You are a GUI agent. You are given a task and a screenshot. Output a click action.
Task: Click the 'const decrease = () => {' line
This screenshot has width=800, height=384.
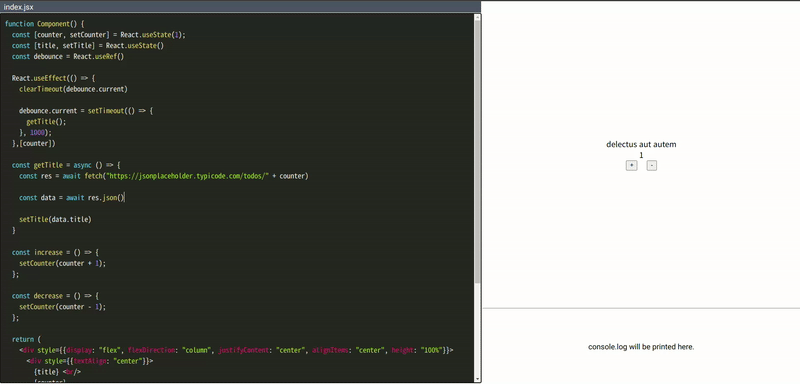click(x=55, y=296)
